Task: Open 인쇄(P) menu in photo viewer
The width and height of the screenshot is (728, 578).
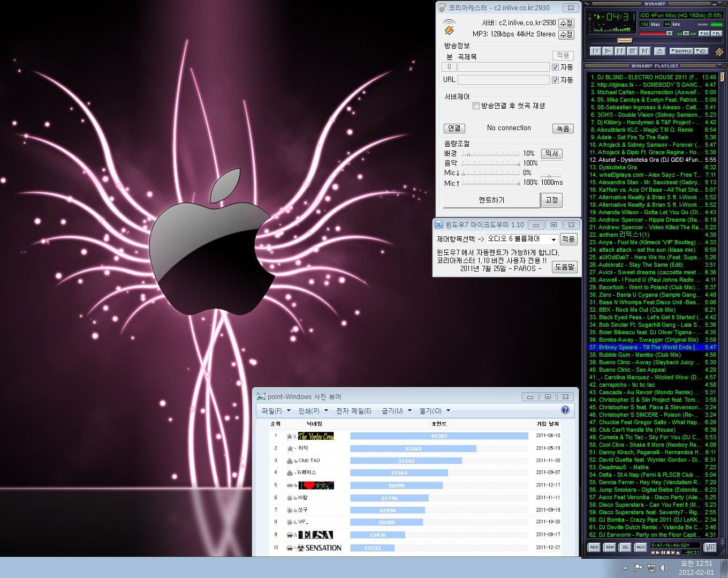Action: coord(313,411)
